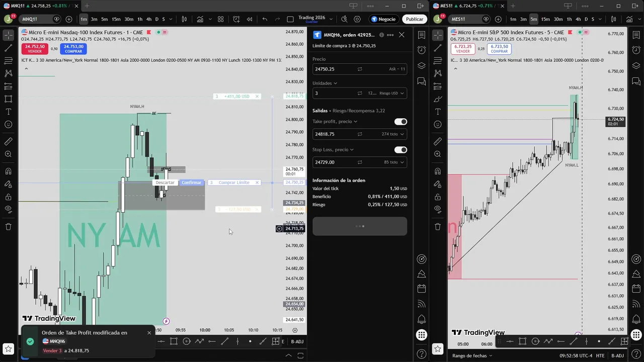Open chart settings hexagon icon in left toolbar
This screenshot has height=362, width=644.
click(x=357, y=19)
